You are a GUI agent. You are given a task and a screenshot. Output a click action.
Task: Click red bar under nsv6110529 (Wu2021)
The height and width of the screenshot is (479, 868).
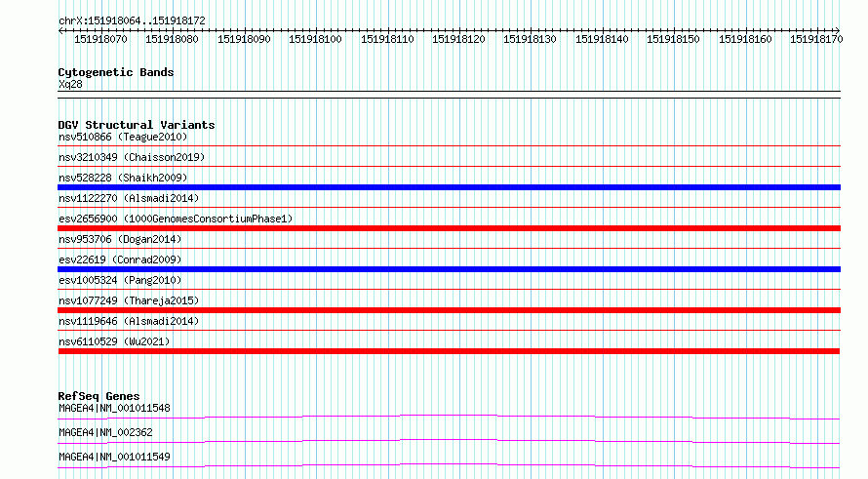(449, 351)
